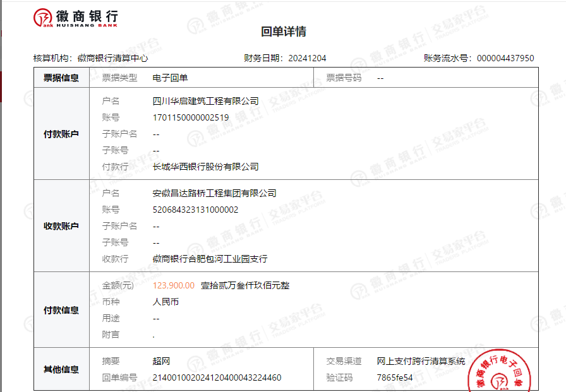Image resolution: width=566 pixels, height=392 pixels.
Task: Click the 电子回单 bill type value
Action: [170, 78]
